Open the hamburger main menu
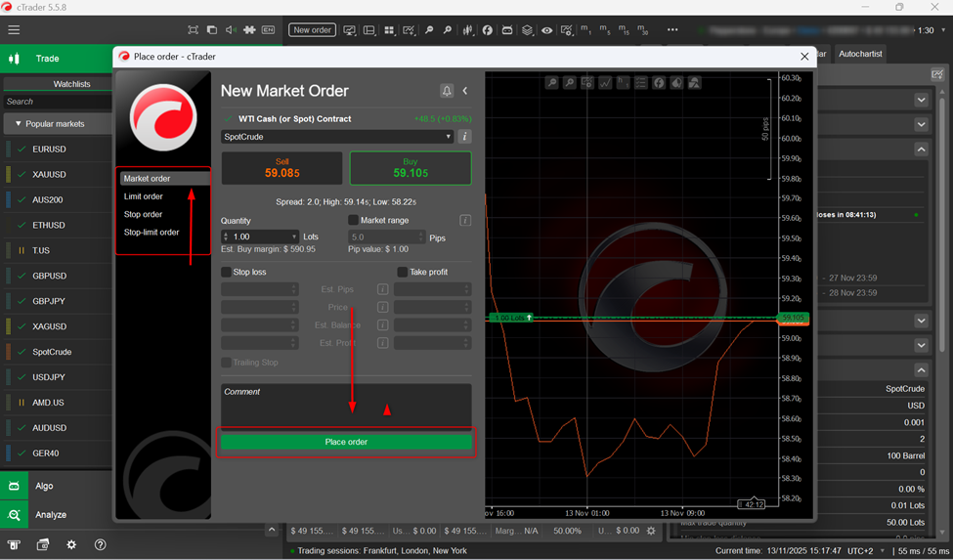 pyautogui.click(x=14, y=30)
